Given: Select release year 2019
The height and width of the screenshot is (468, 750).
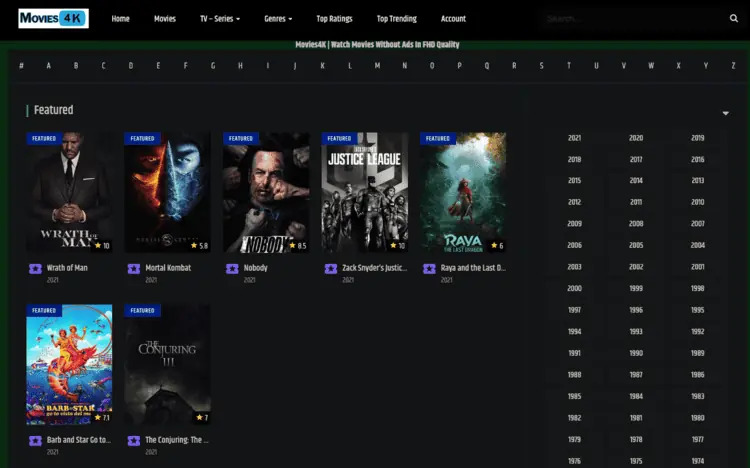Looking at the screenshot, I should pyautogui.click(x=697, y=138).
